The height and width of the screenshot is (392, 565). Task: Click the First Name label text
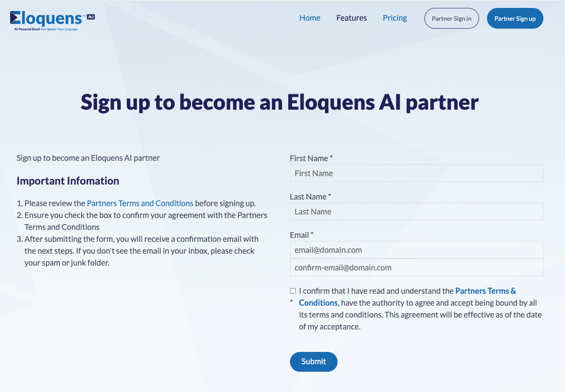click(309, 159)
